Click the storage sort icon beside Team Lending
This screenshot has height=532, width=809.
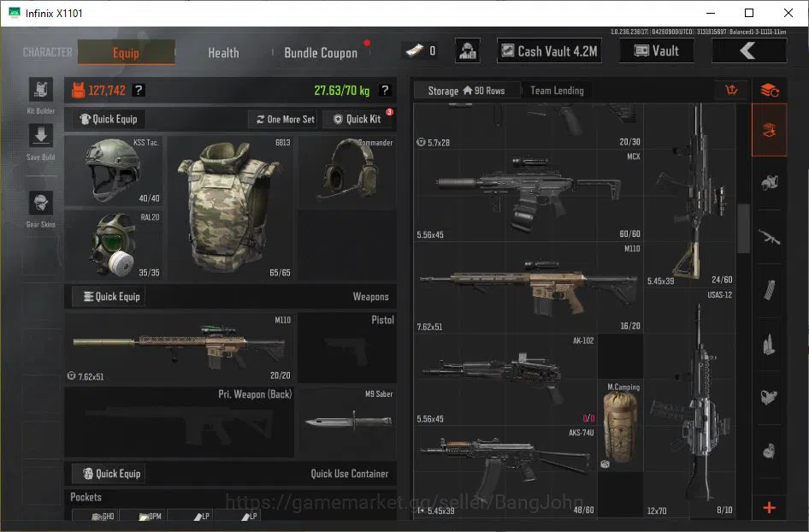click(732, 91)
